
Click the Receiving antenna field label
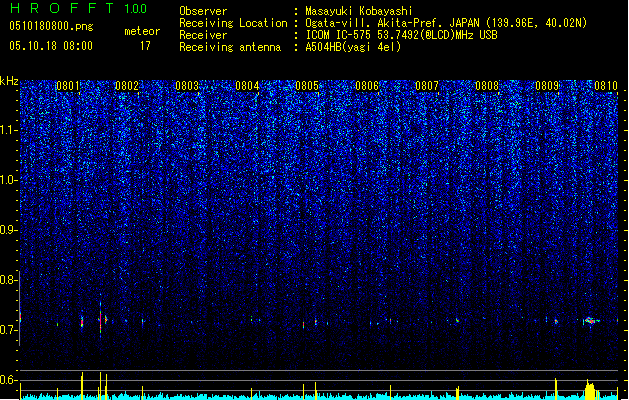(230, 47)
